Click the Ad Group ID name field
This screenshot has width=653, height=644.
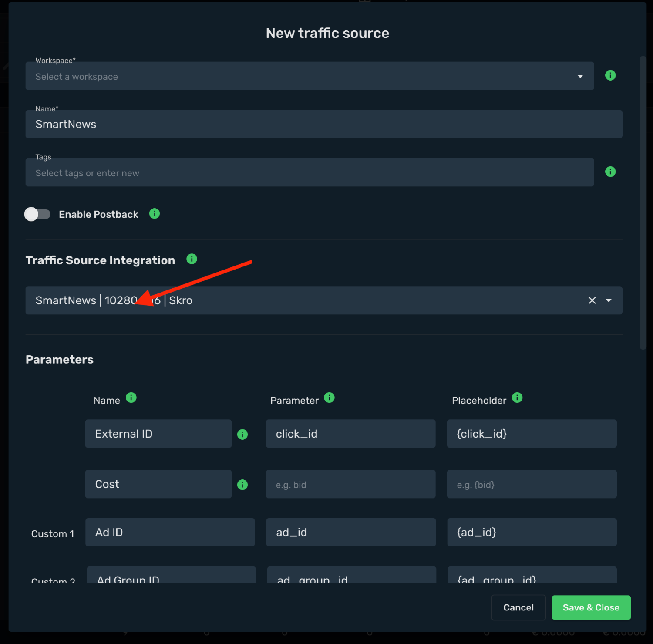[172, 575]
